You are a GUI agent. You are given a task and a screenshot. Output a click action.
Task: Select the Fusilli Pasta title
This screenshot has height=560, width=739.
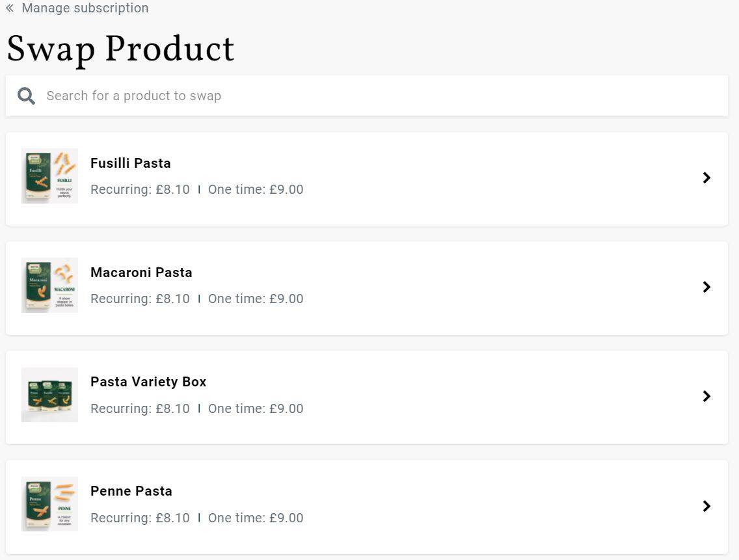pos(131,163)
